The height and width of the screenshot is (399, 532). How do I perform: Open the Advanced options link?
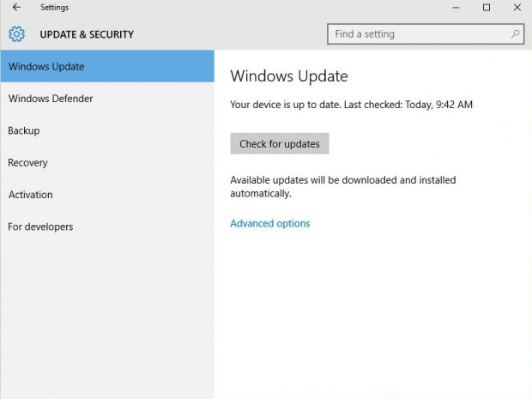click(x=269, y=223)
